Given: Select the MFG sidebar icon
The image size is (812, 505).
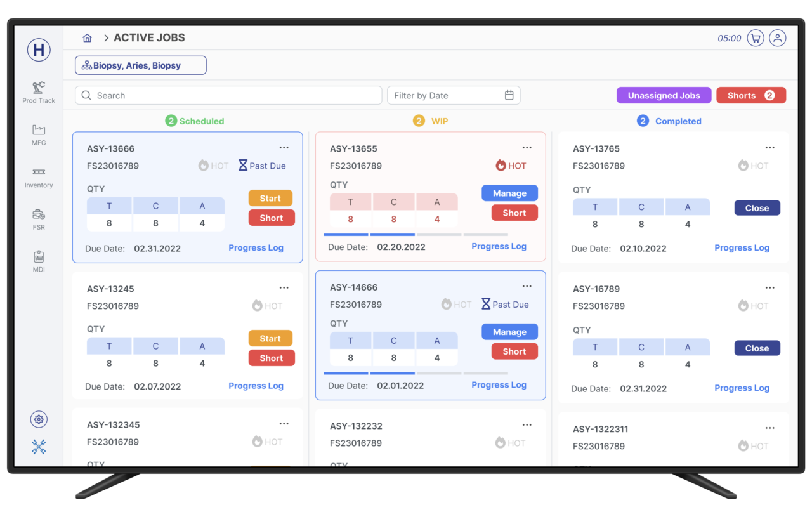Looking at the screenshot, I should pyautogui.click(x=39, y=134).
